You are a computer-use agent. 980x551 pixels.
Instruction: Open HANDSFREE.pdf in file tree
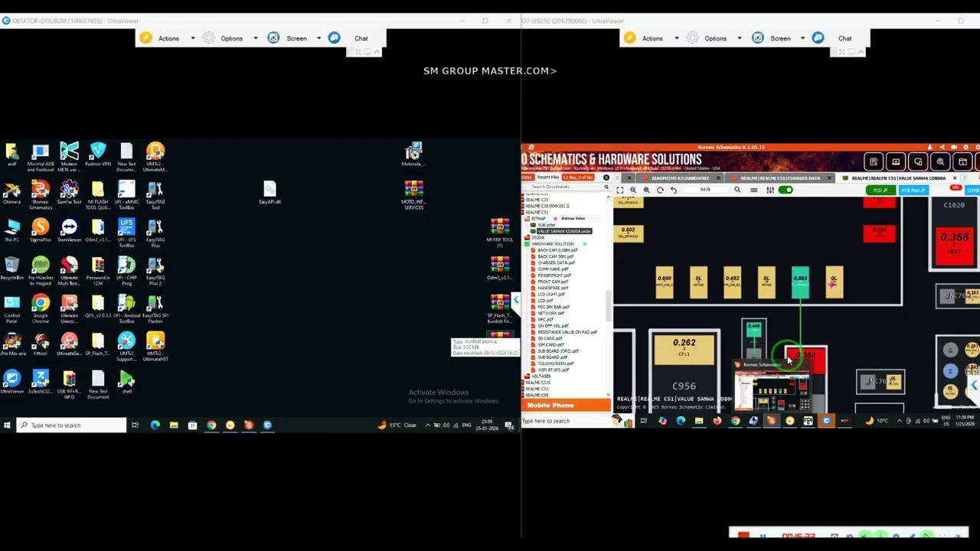click(553, 288)
